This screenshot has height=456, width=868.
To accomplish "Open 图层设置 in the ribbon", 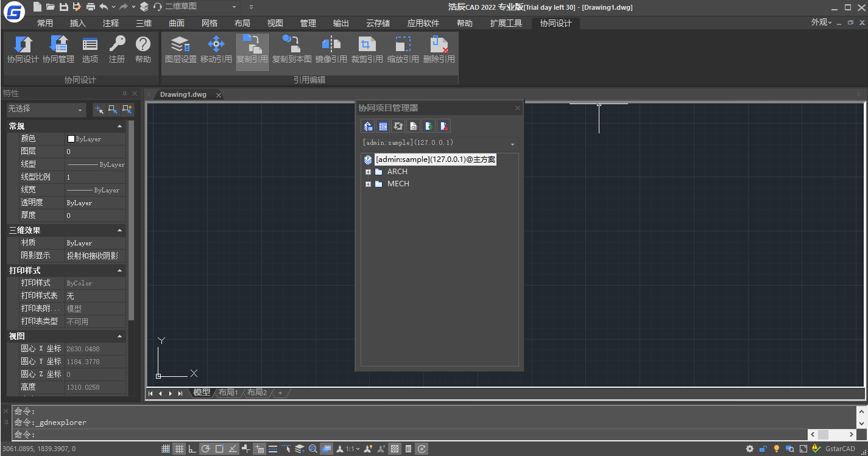I will pyautogui.click(x=180, y=49).
